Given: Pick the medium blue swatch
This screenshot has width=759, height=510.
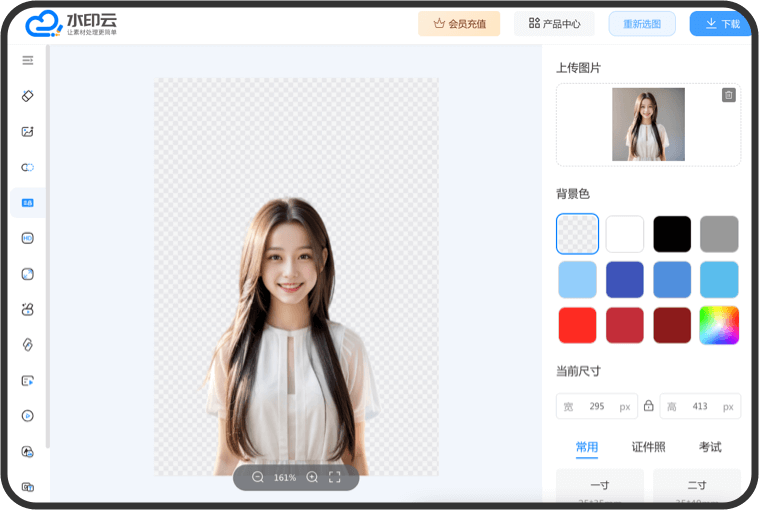Looking at the screenshot, I should click(x=672, y=280).
